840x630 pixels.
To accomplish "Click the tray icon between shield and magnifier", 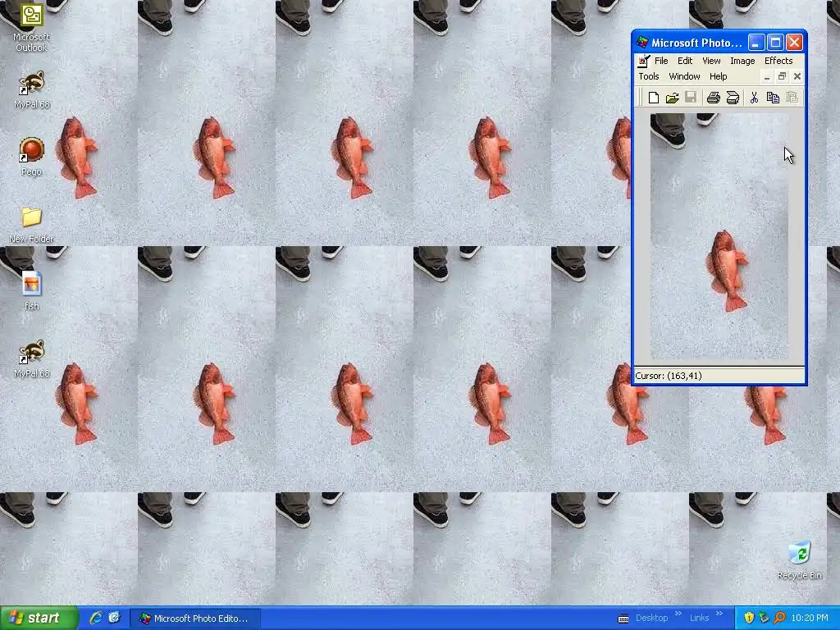I will [764, 618].
